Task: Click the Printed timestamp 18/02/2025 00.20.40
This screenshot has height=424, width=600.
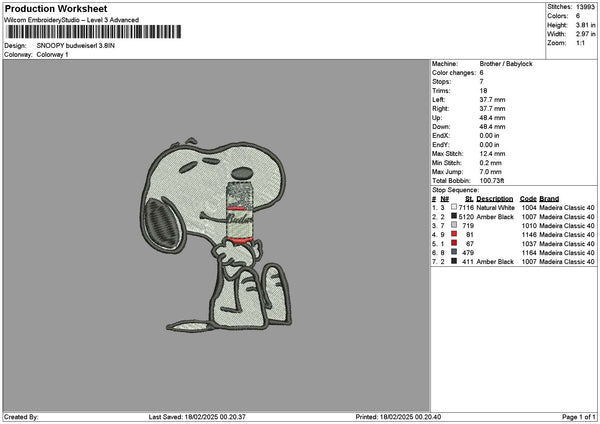Action: [x=410, y=417]
